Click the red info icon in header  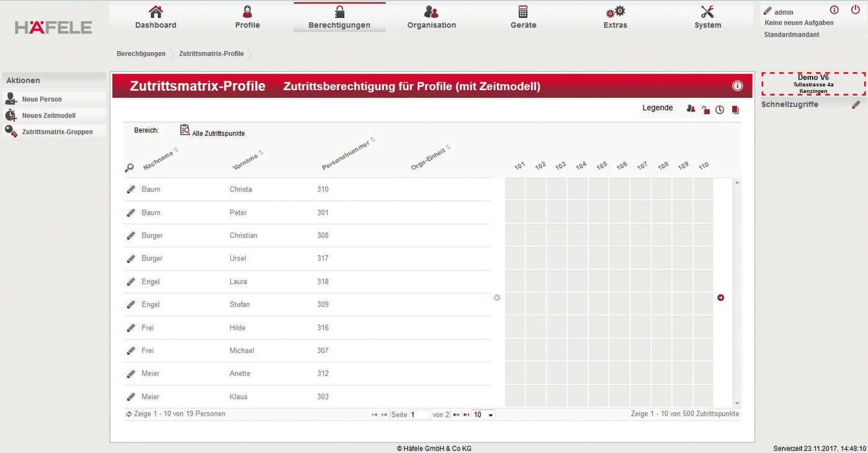click(834, 10)
